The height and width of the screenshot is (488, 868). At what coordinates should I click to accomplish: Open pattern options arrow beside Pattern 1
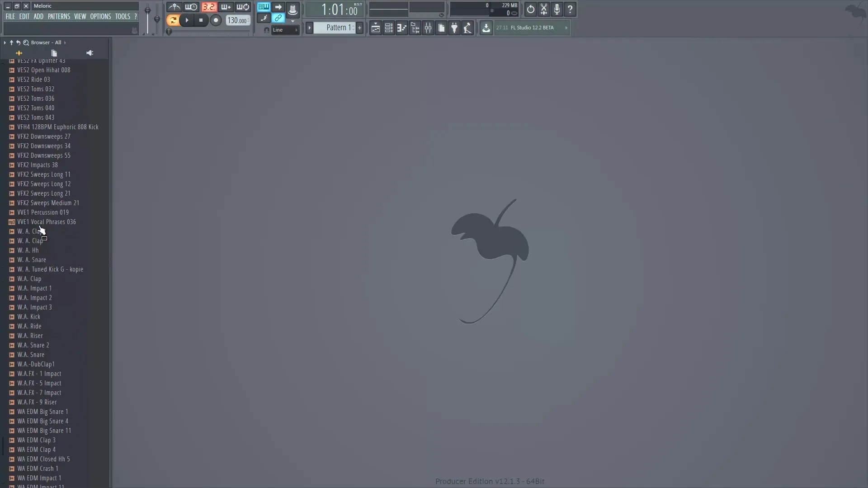click(309, 28)
